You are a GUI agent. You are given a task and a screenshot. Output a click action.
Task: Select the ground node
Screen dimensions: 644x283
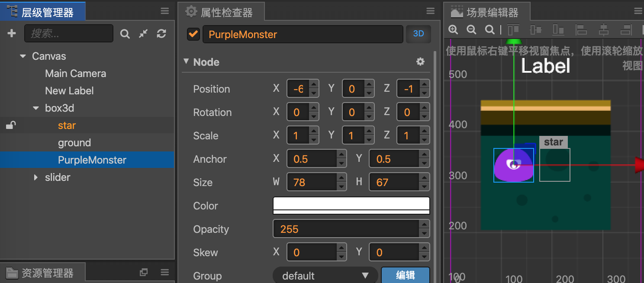click(74, 143)
